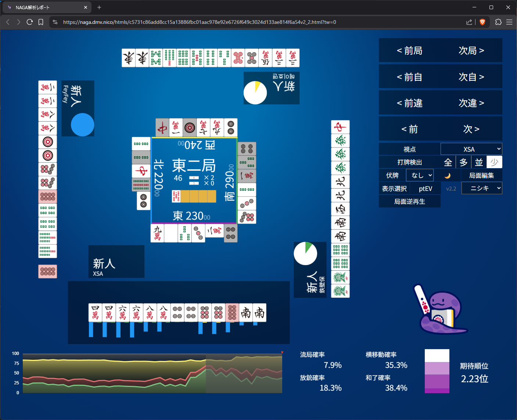Set discard detection to 多
This screenshot has width=517, height=420.
point(463,162)
